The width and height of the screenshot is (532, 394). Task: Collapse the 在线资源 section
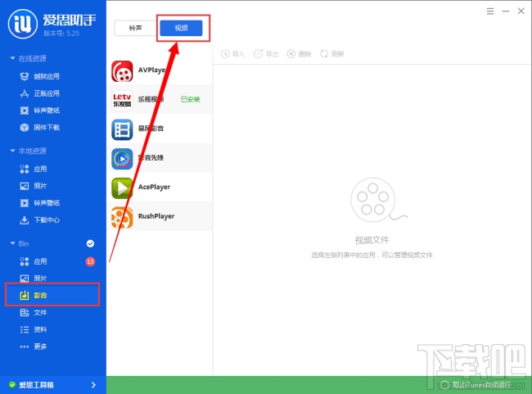tap(12, 58)
